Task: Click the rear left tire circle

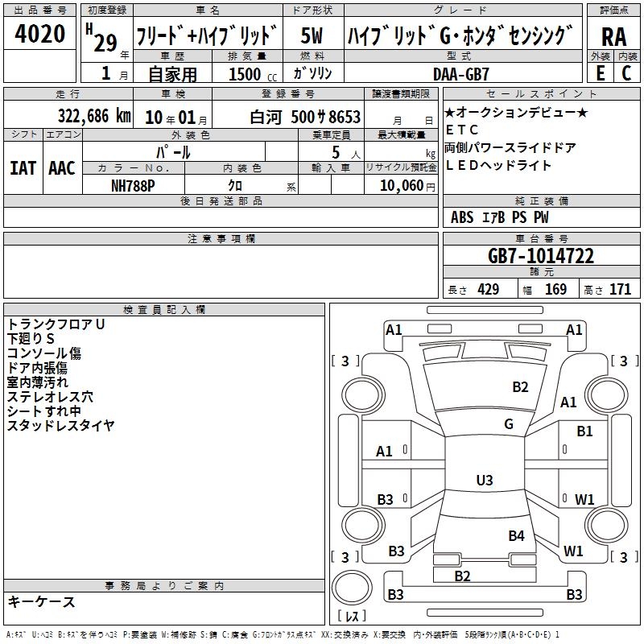Action: click(363, 526)
